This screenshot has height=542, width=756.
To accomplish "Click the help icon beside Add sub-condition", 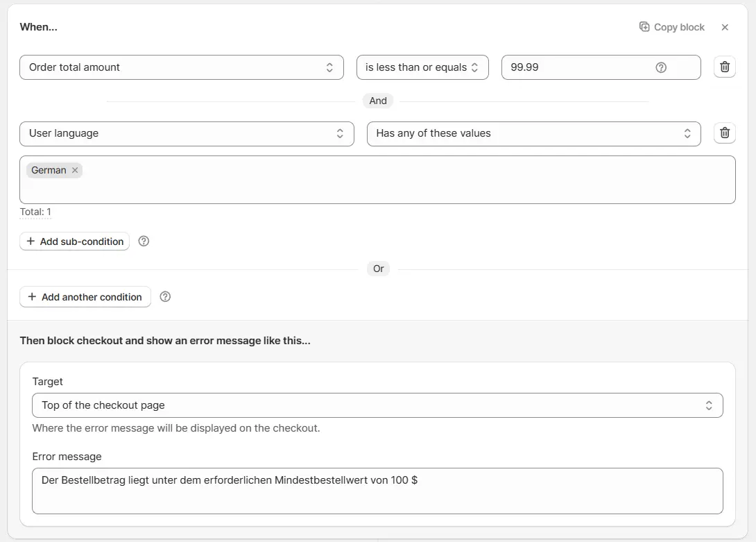I will (x=144, y=242).
